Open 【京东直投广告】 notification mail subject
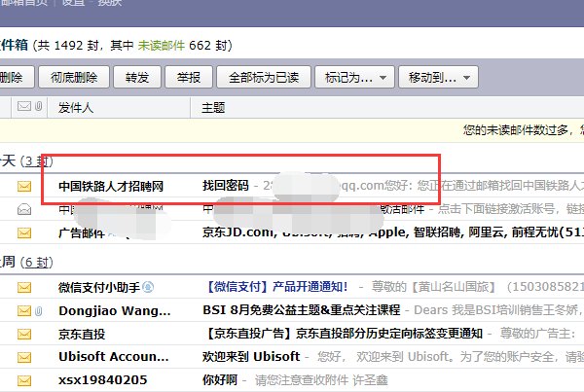 (x=343, y=334)
